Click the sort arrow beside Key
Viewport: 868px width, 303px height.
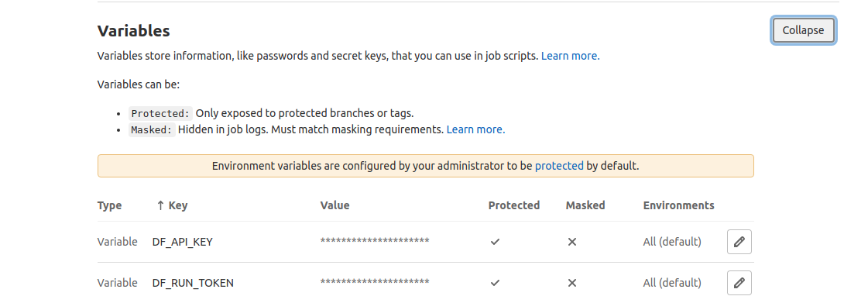[160, 205]
